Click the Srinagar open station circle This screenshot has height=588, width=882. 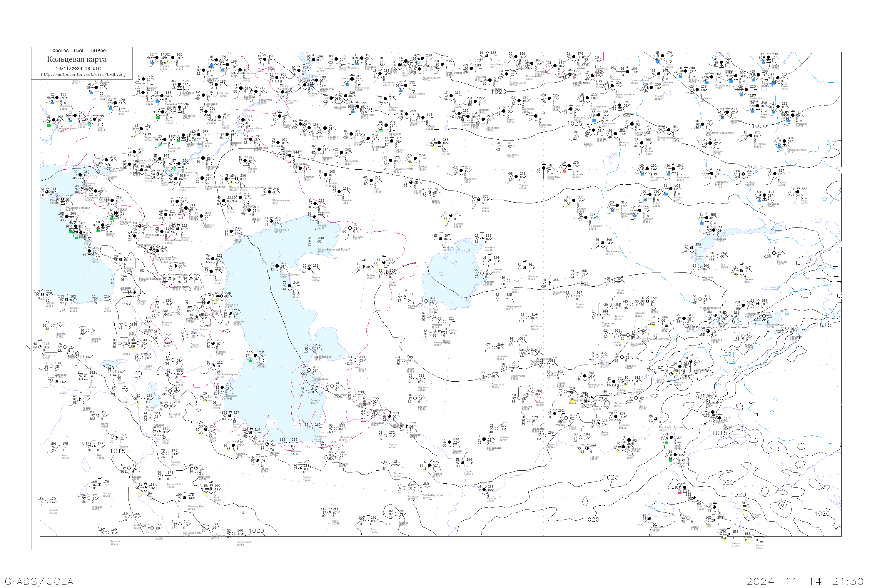[x=748, y=506]
